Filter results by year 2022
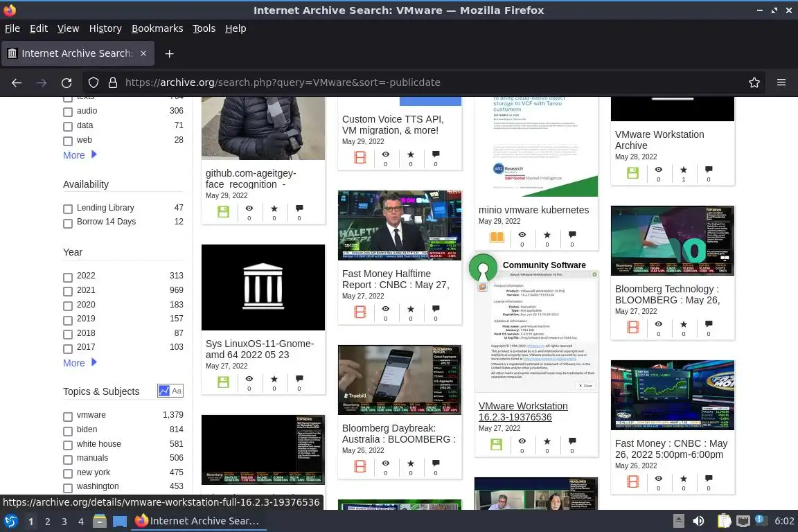The width and height of the screenshot is (798, 532). pos(68,277)
